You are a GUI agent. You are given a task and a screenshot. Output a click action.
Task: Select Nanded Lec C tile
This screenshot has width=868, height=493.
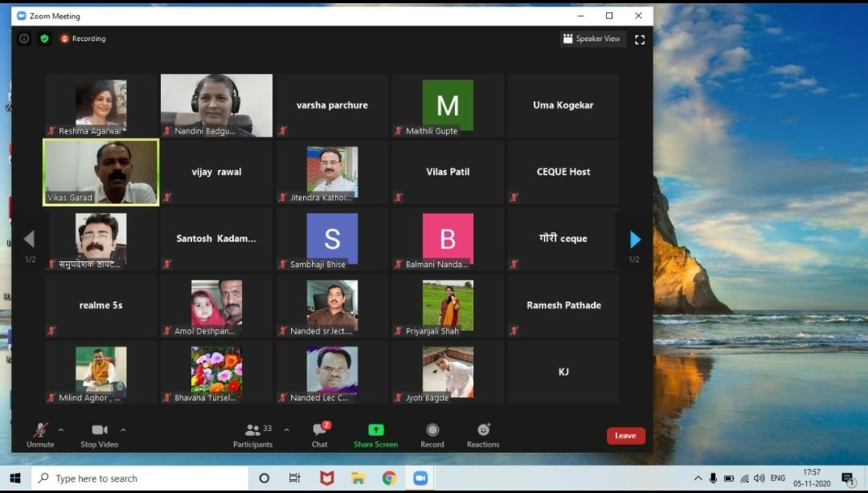pos(332,372)
